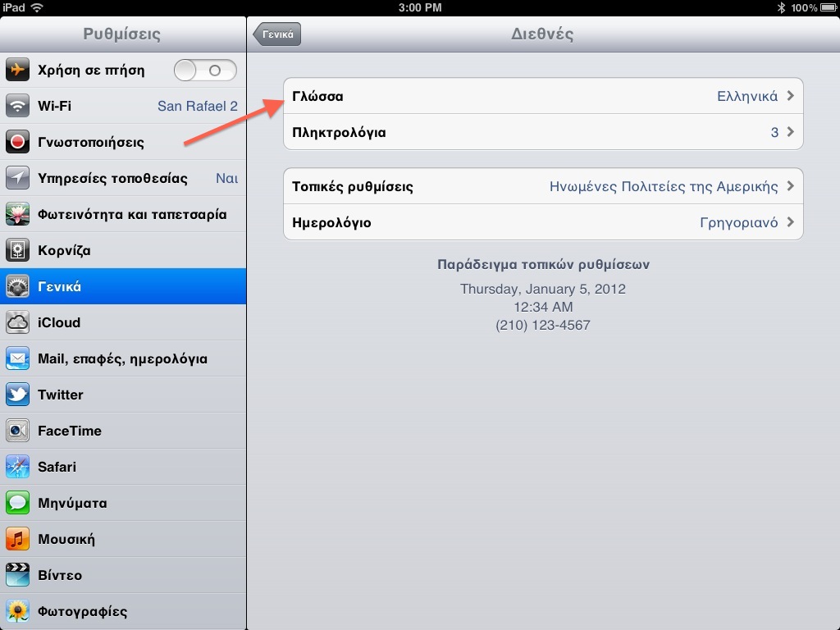Tap the Twitter bird icon

point(17,395)
